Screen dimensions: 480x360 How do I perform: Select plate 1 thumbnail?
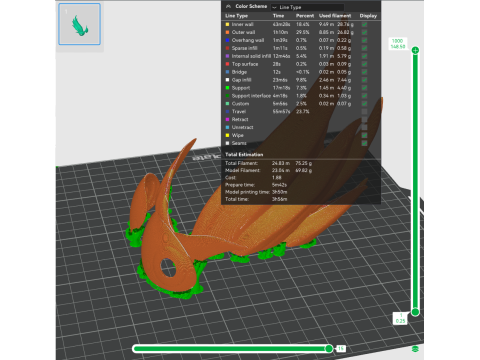(79, 24)
